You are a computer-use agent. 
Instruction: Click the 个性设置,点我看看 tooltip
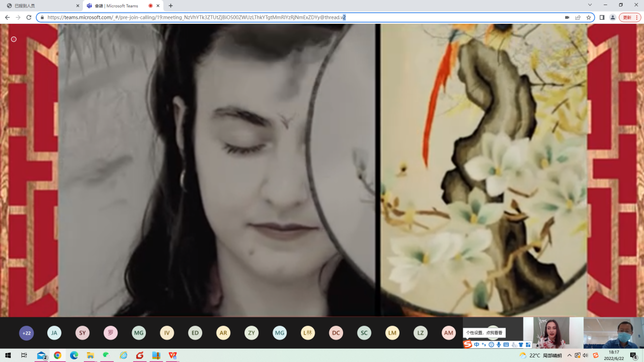pyautogui.click(x=484, y=333)
